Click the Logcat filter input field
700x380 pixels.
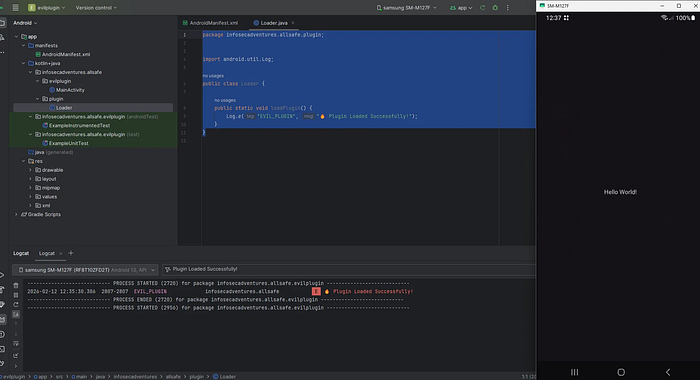348,269
